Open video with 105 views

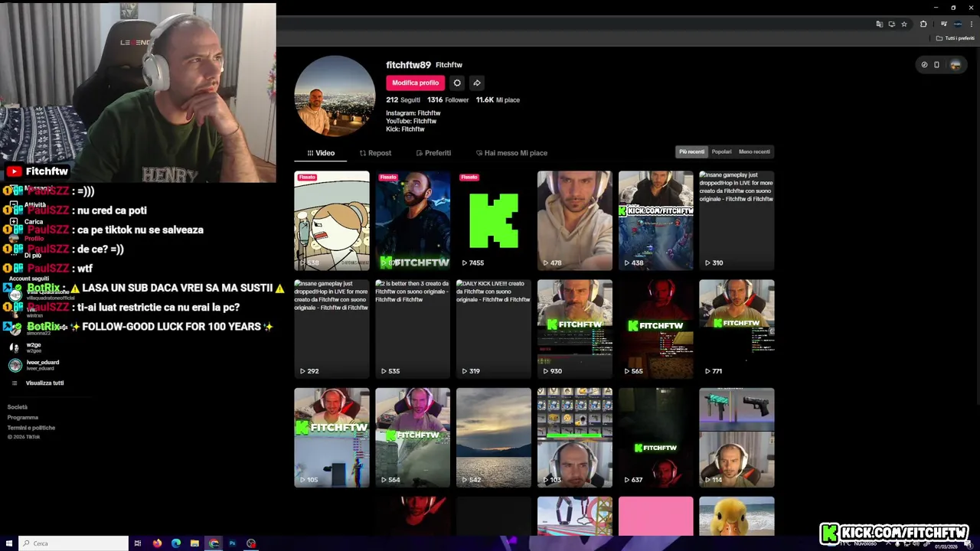(332, 438)
